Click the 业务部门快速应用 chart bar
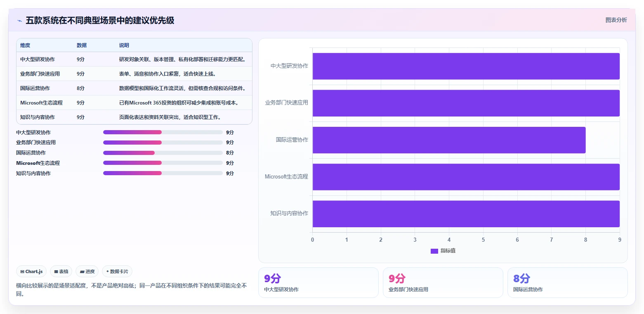This screenshot has height=314, width=644. click(466, 103)
